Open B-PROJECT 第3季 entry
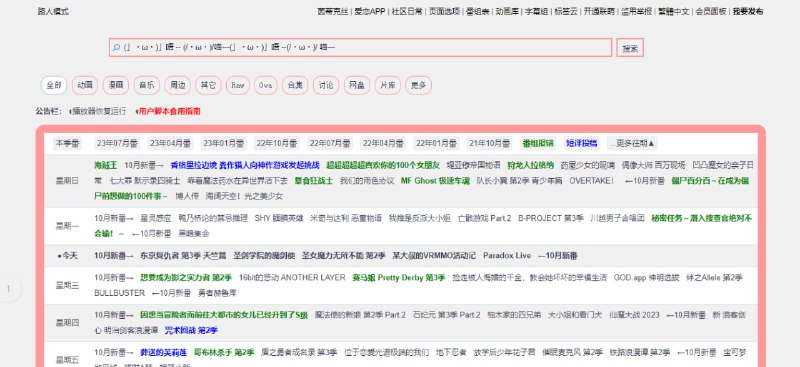 (x=551, y=218)
